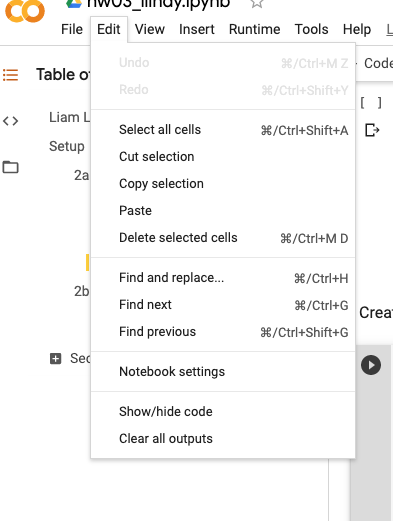Expand the Section plus icon in contents
Screen dimensions: 393x521
tap(55, 359)
